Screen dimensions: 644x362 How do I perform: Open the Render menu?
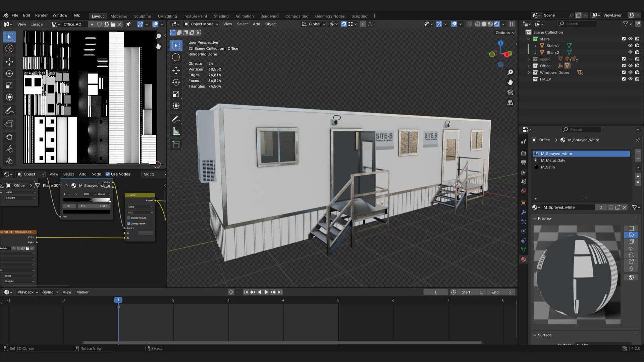coord(41,15)
